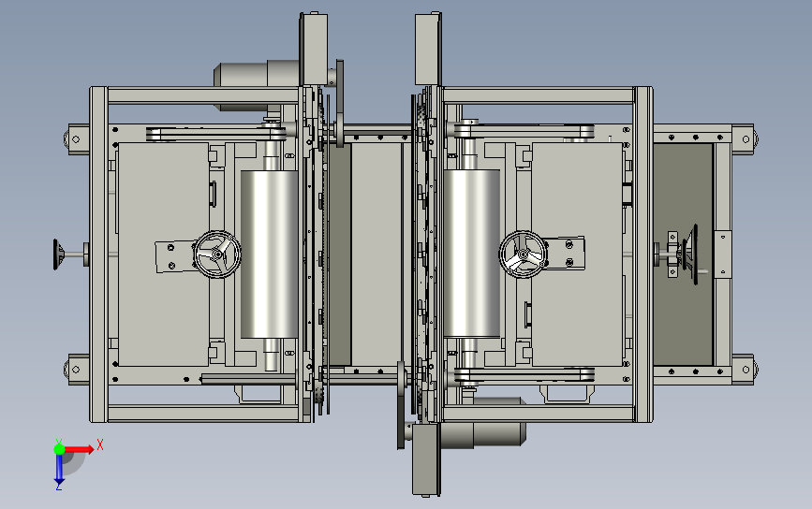Select the large right flat panel
Screen dimensions: 812x509
(577, 254)
